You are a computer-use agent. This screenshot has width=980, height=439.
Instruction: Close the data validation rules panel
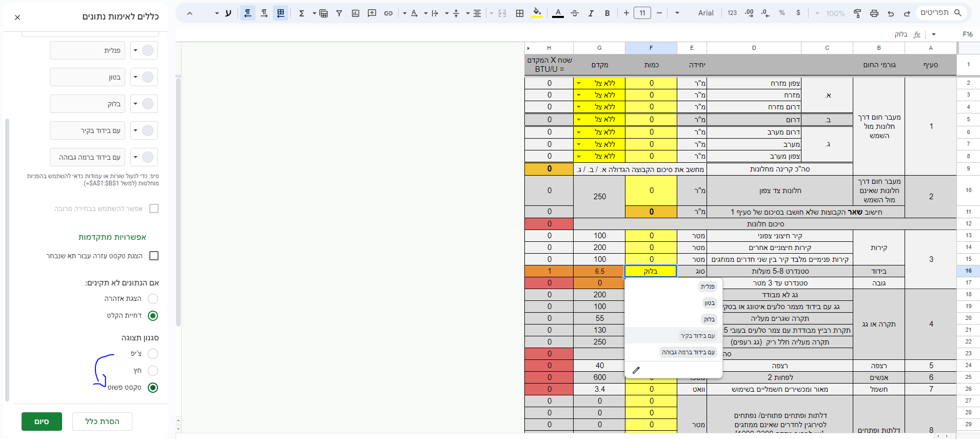(17, 17)
